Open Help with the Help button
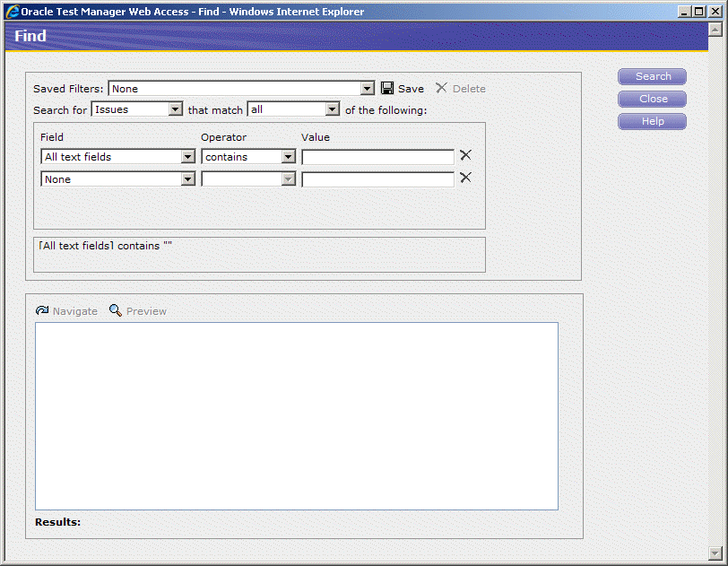 click(x=653, y=121)
